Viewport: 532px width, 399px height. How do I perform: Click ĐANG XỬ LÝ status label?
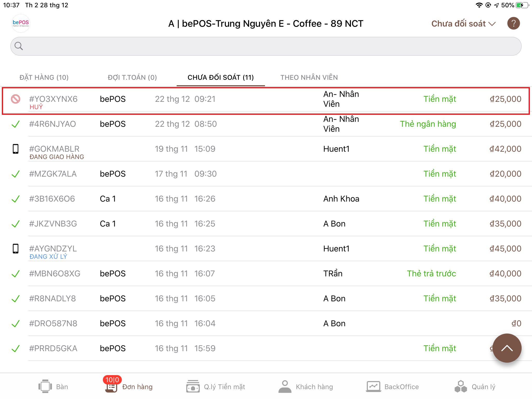(48, 257)
